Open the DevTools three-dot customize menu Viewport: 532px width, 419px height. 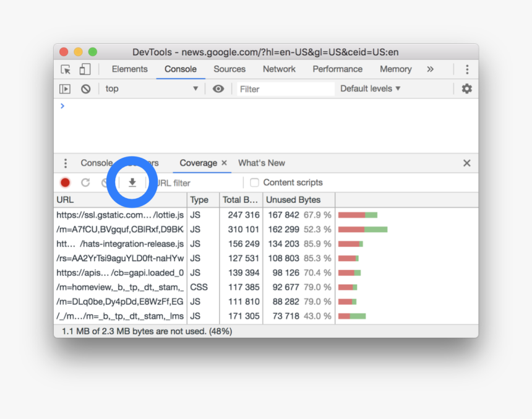467,69
